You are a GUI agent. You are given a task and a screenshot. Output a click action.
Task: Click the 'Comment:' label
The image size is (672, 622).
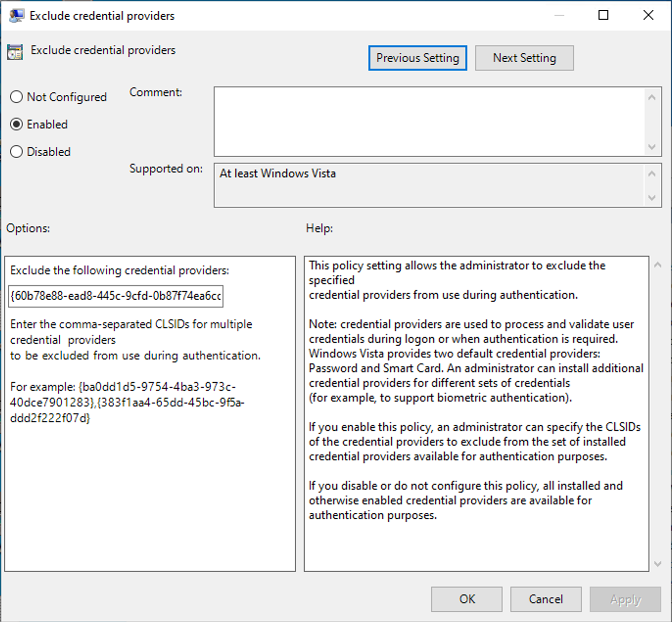point(156,92)
